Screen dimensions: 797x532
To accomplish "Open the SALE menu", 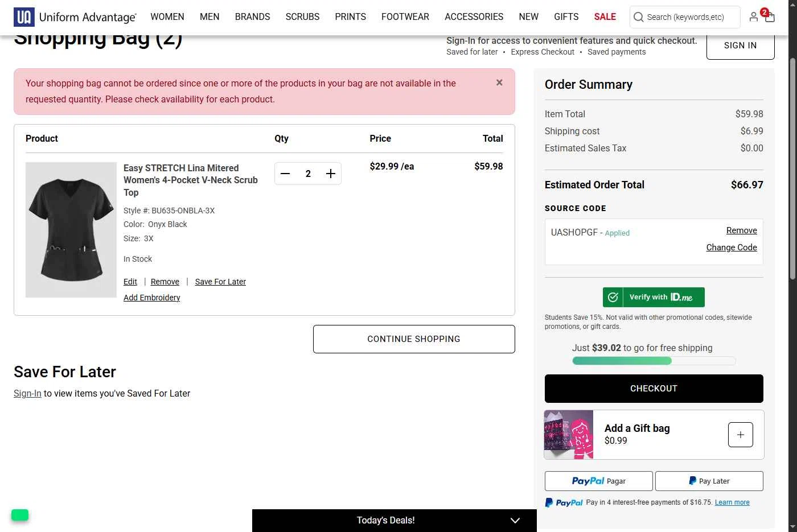I will coord(605,17).
